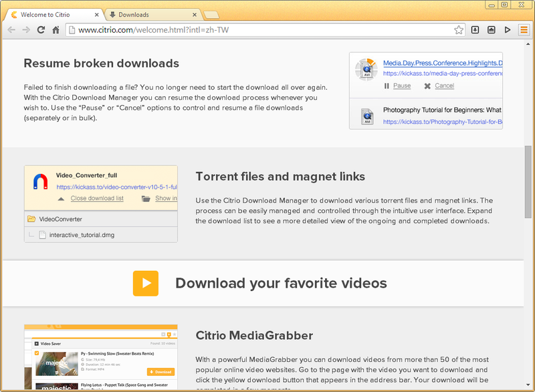Click the page's vertical scrollbar thumb
Image resolution: width=535 pixels, height=392 pixels.
[x=528, y=181]
